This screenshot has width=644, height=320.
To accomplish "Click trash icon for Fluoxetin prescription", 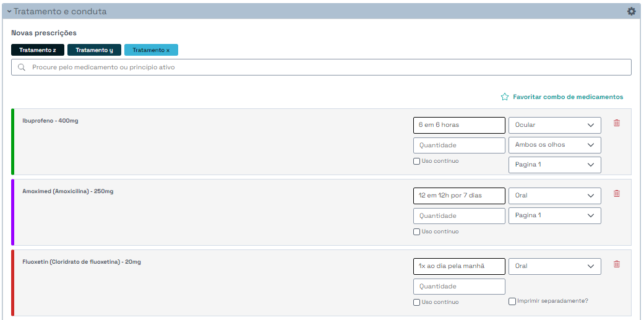I will pyautogui.click(x=616, y=264).
